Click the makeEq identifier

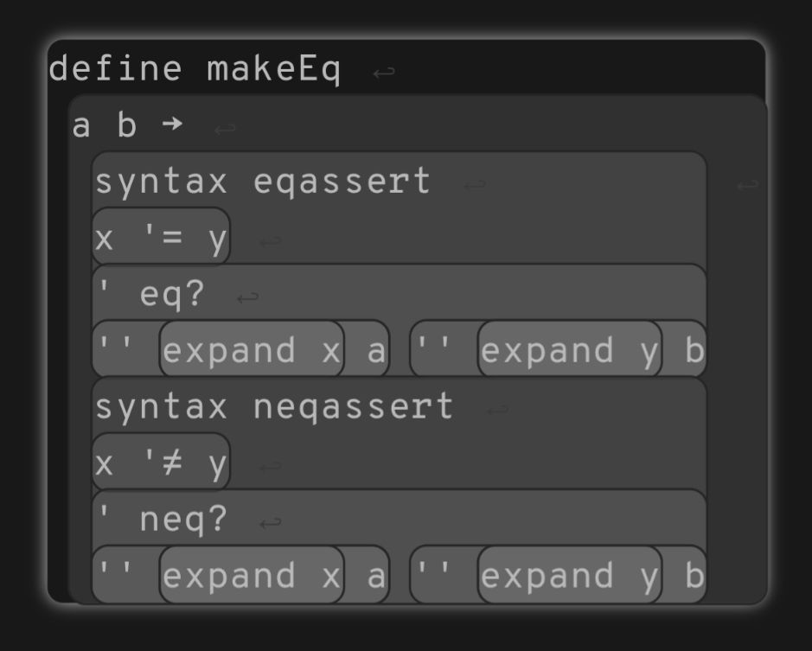[x=274, y=69]
